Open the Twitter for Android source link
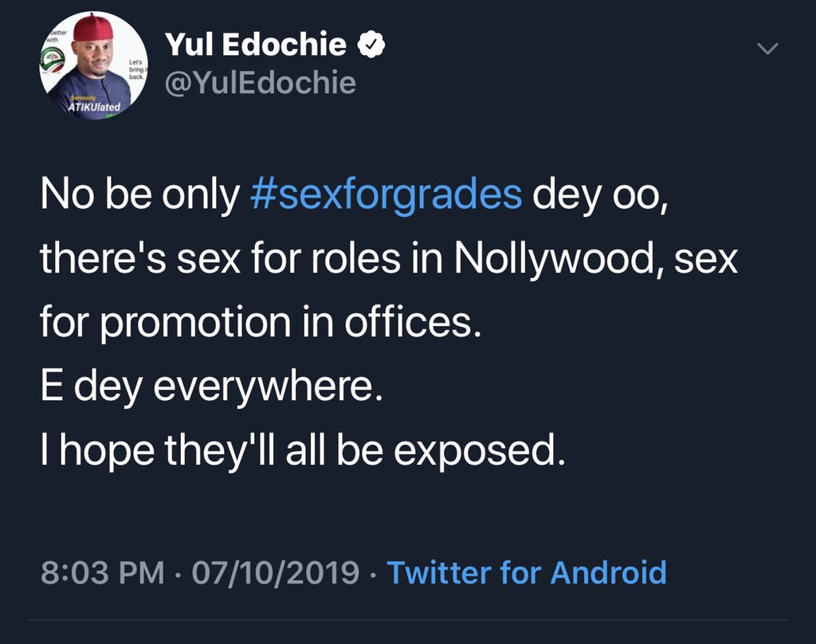This screenshot has height=644, width=816. (x=527, y=572)
